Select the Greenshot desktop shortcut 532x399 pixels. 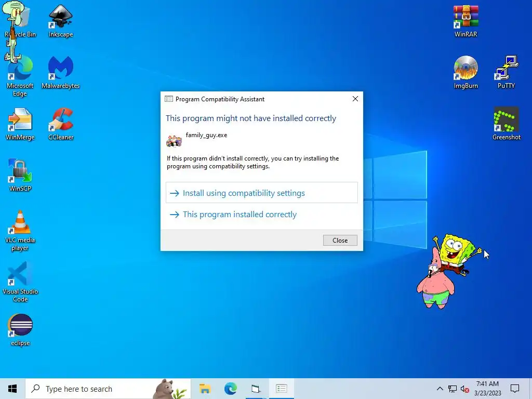click(x=506, y=124)
